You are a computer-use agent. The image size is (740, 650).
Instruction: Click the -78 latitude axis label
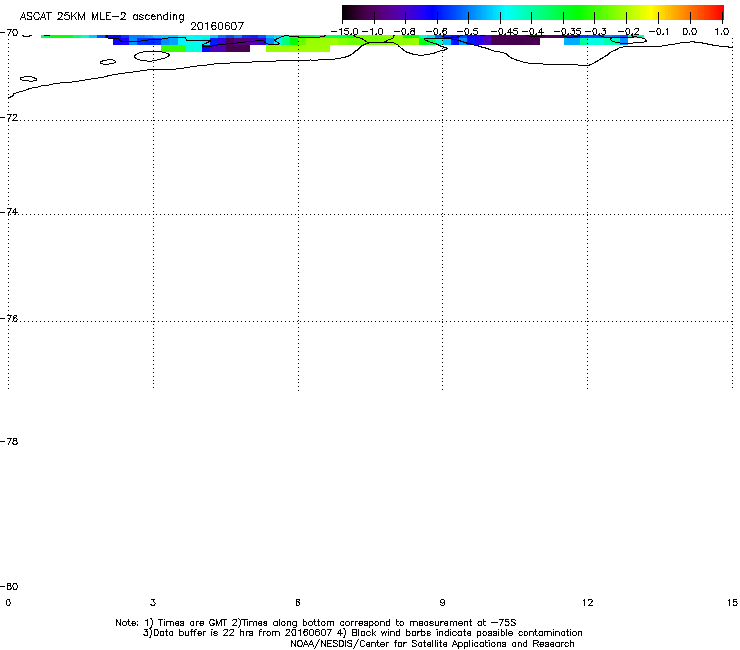pos(9,441)
